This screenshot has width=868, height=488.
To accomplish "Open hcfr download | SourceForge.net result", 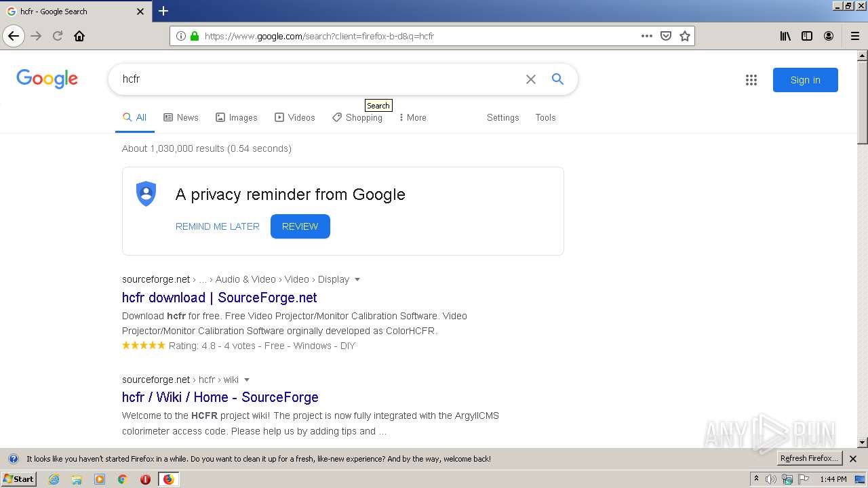I will click(x=220, y=298).
